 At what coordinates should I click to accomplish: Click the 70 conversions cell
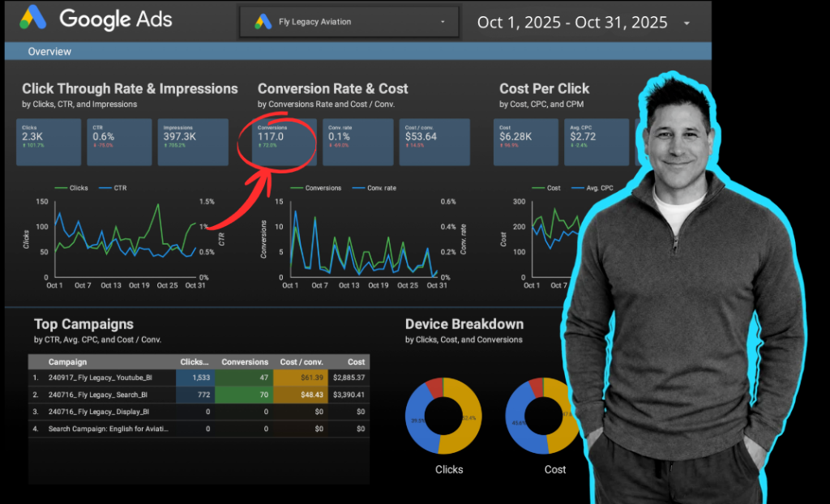coord(244,395)
